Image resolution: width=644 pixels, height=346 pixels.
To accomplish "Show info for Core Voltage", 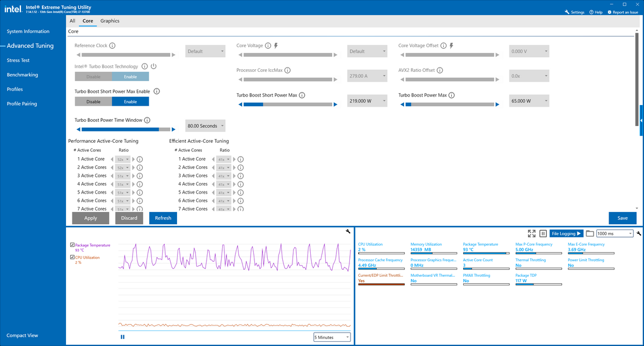I will 268,46.
